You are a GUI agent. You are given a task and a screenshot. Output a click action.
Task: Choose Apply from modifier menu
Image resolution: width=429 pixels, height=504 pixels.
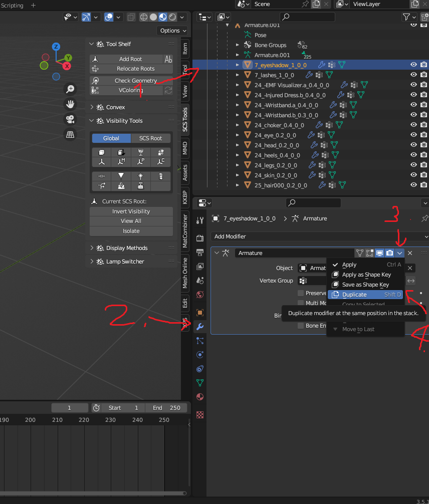coord(365,265)
